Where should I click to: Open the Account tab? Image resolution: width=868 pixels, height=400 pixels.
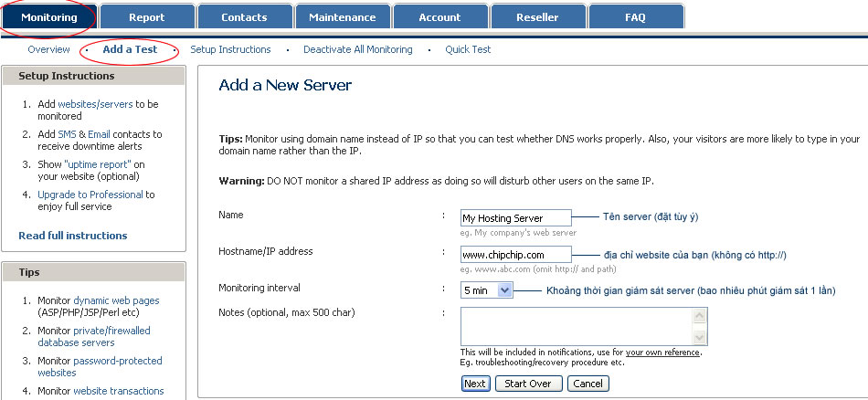439,16
